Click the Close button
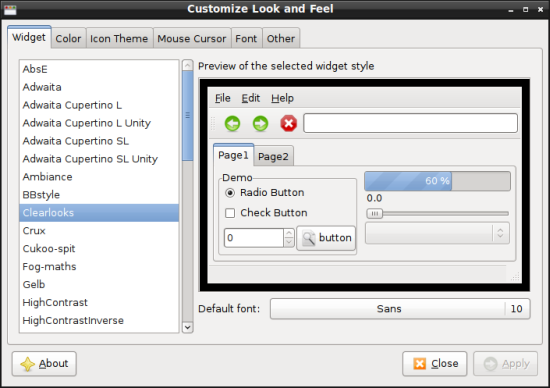The width and height of the screenshot is (550, 388). [x=435, y=364]
